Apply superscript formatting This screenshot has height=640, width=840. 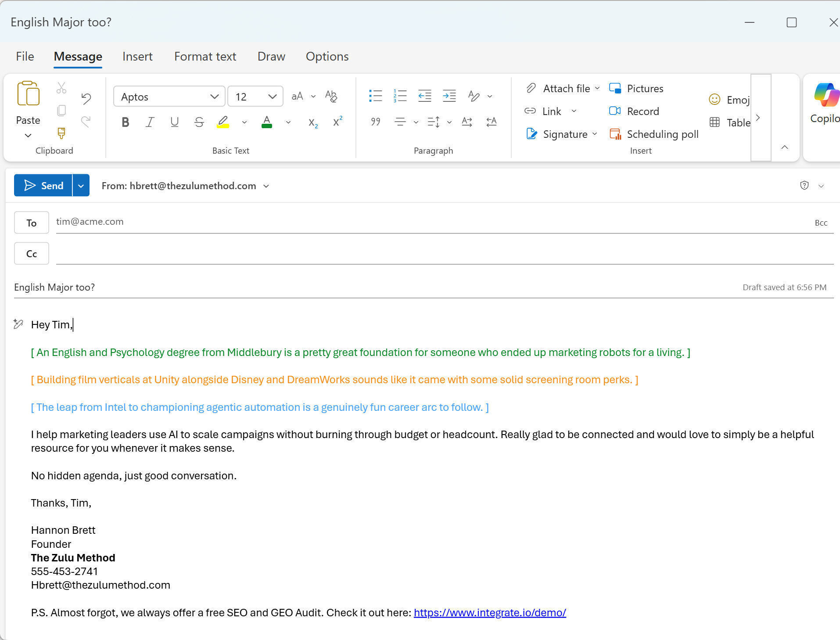337,122
